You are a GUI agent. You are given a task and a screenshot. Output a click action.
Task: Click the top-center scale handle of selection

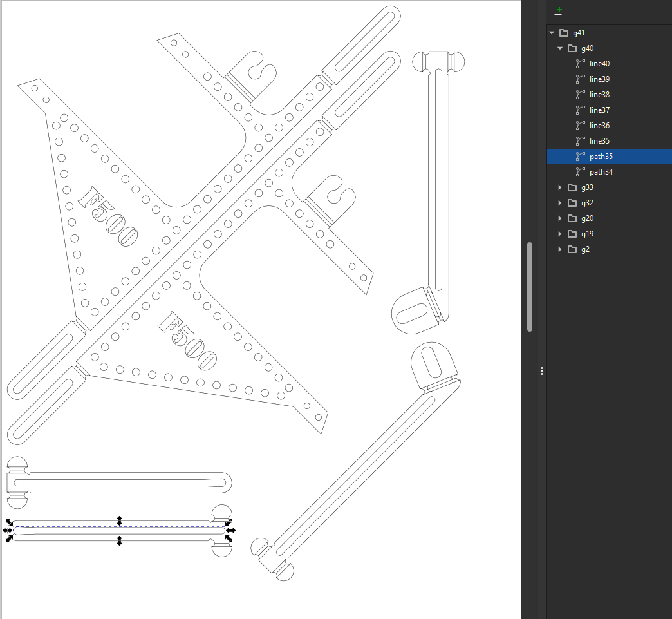pos(119,520)
